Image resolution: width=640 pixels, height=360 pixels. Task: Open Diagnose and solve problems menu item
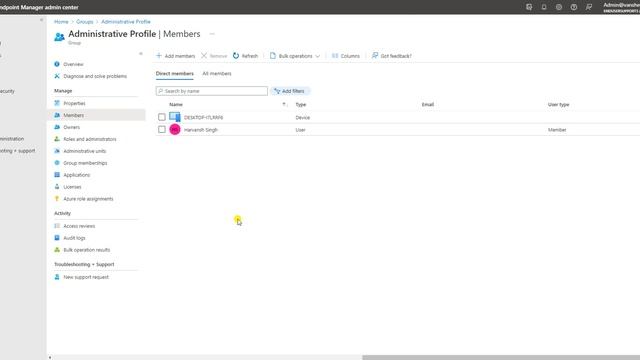click(x=95, y=76)
